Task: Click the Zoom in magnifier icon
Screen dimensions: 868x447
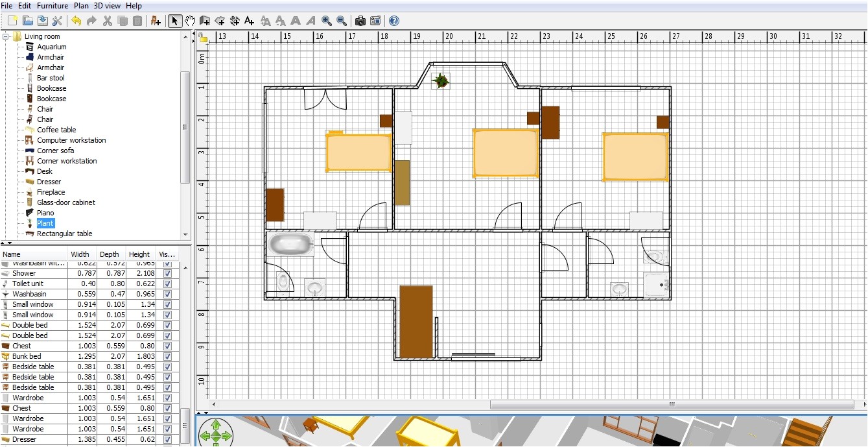Action: [327, 21]
